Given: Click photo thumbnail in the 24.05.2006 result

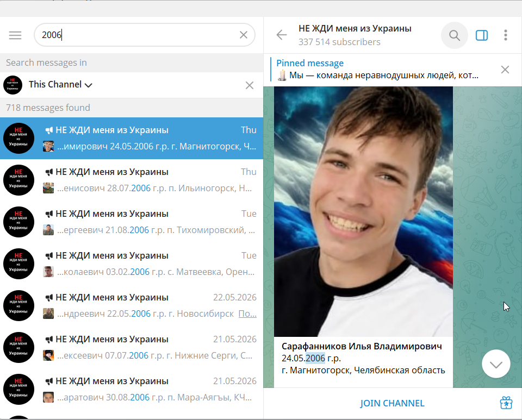Looking at the screenshot, I should (x=48, y=146).
